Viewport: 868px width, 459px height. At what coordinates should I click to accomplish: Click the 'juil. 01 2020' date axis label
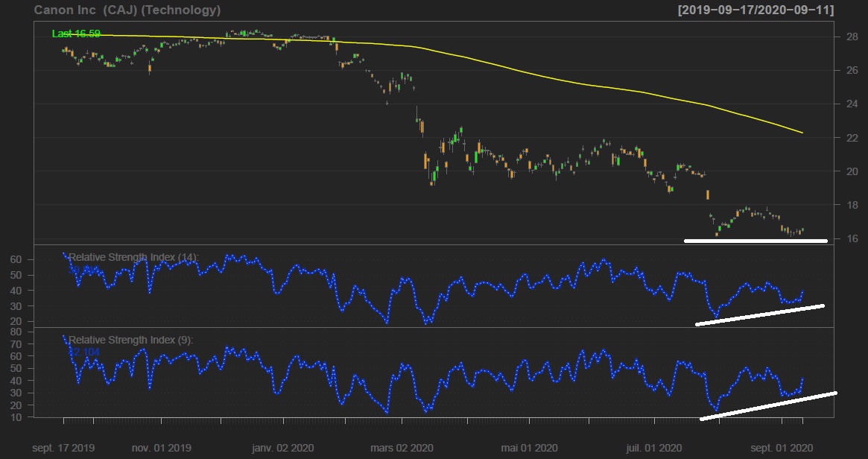(x=653, y=448)
